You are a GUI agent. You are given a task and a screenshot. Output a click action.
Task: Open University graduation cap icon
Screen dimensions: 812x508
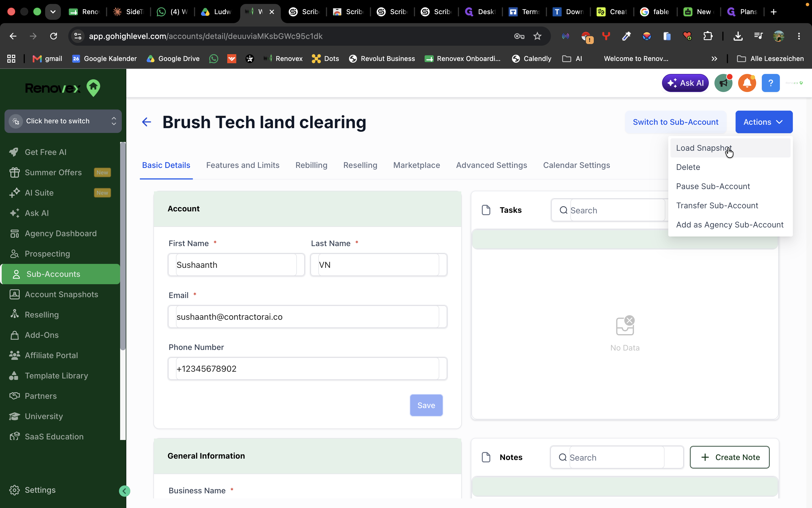(14, 416)
